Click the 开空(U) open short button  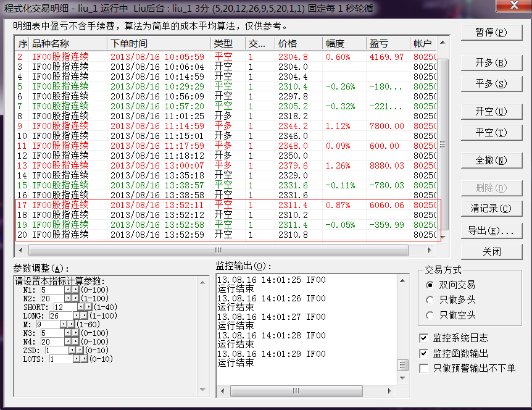tap(491, 112)
